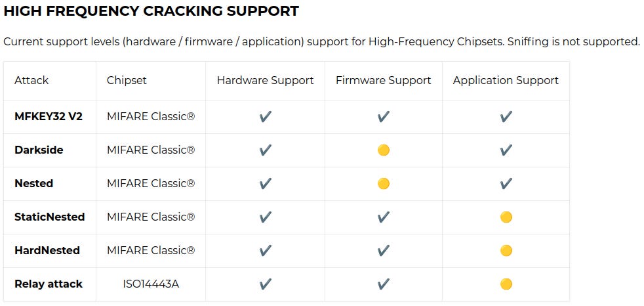This screenshot has width=644, height=306.
Task: Click the MFKEY32 V2 Firmware Support checkmark
Action: tap(384, 117)
